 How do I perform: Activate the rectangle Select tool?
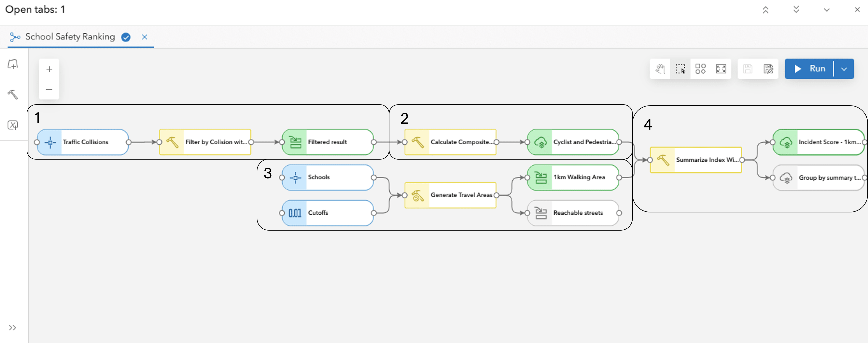click(680, 69)
